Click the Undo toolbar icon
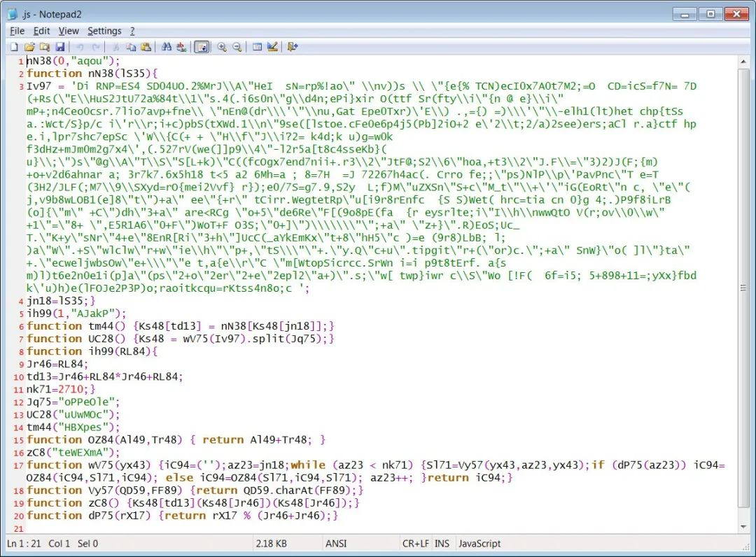The height and width of the screenshot is (557, 756). pyautogui.click(x=80, y=47)
